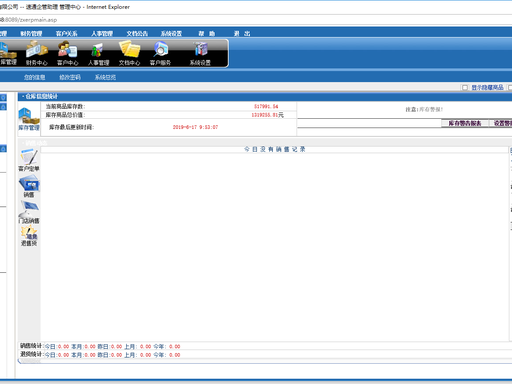Open 库存管理 icon in warehouse statistics panel

coord(29,119)
